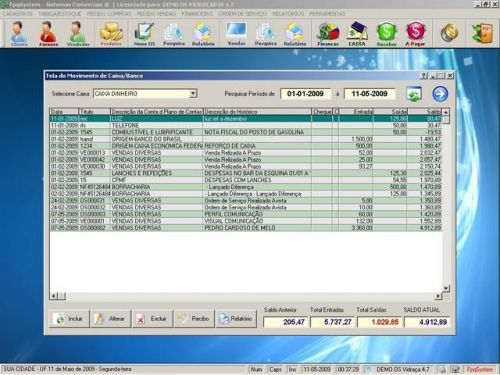The image size is (500, 375).
Task: Click the Data column header
Action: (x=64, y=112)
